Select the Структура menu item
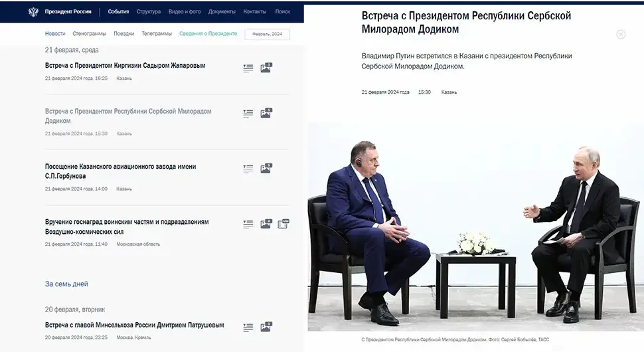The image size is (644, 352). point(149,11)
